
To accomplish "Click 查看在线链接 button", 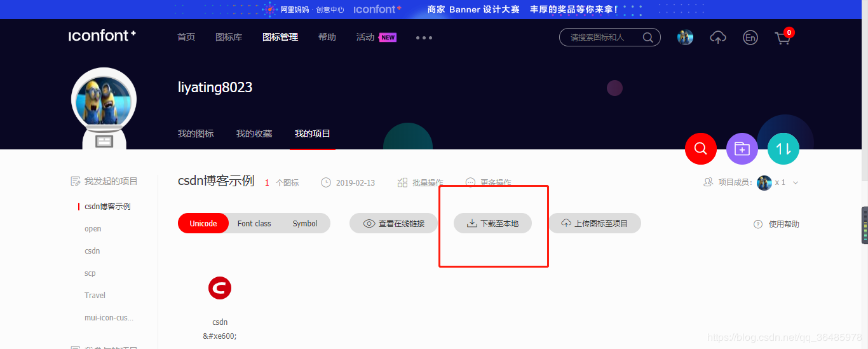I will [x=394, y=223].
